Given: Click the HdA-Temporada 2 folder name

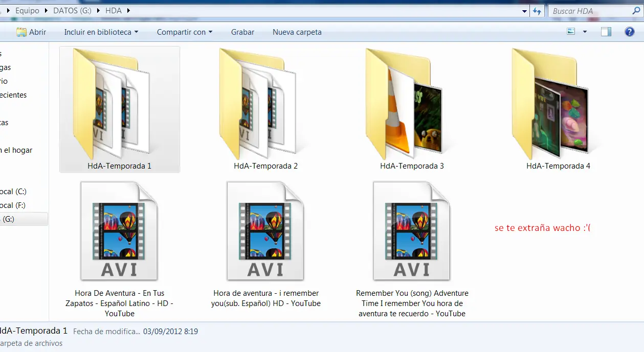Looking at the screenshot, I should (265, 166).
